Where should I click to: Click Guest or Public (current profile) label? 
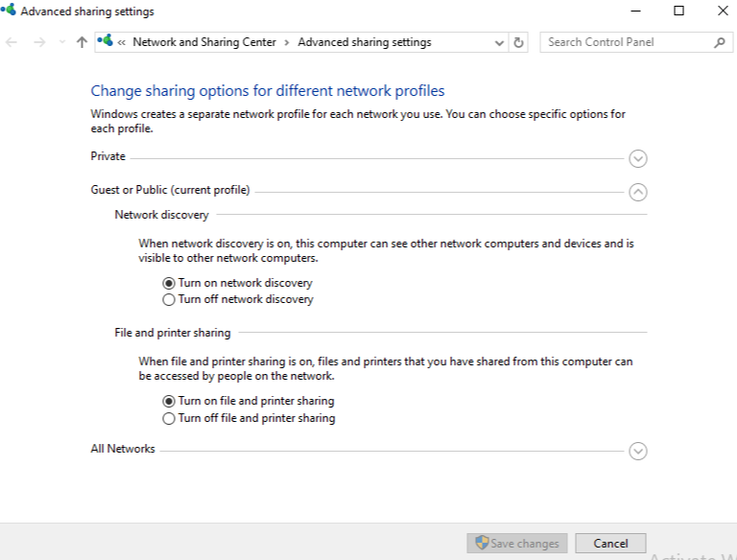[x=170, y=190]
